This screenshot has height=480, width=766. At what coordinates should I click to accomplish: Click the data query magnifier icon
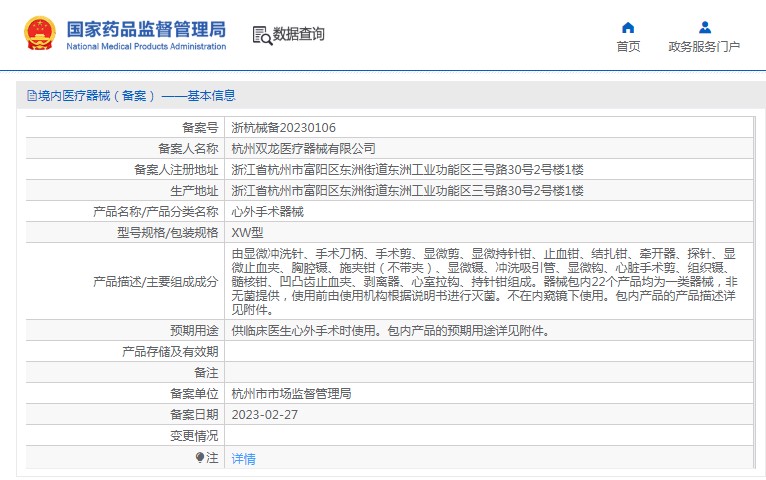tap(262, 36)
